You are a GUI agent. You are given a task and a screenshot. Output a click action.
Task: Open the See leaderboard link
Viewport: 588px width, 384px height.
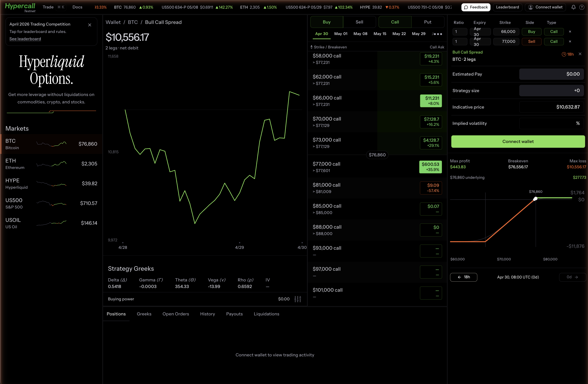tap(25, 39)
